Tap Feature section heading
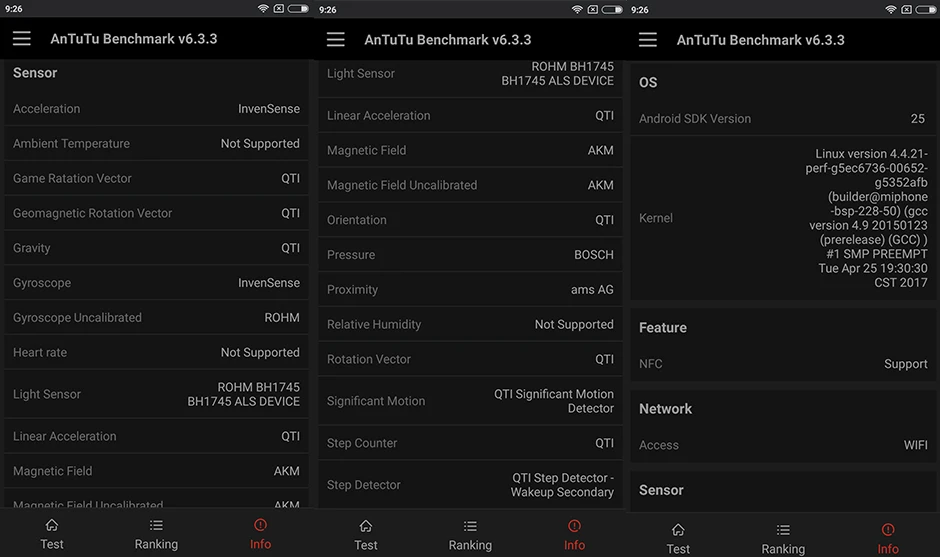Screen dimensions: 940x557 tap(662, 327)
